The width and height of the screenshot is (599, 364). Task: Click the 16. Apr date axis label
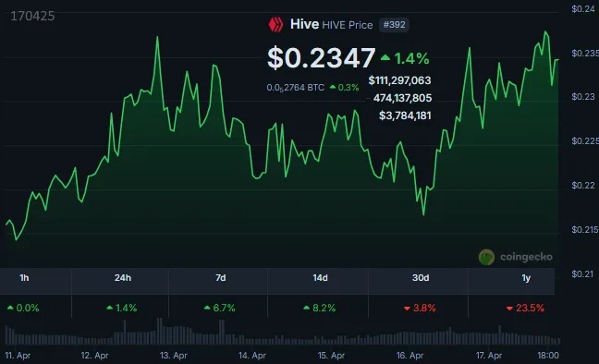pyautogui.click(x=410, y=356)
